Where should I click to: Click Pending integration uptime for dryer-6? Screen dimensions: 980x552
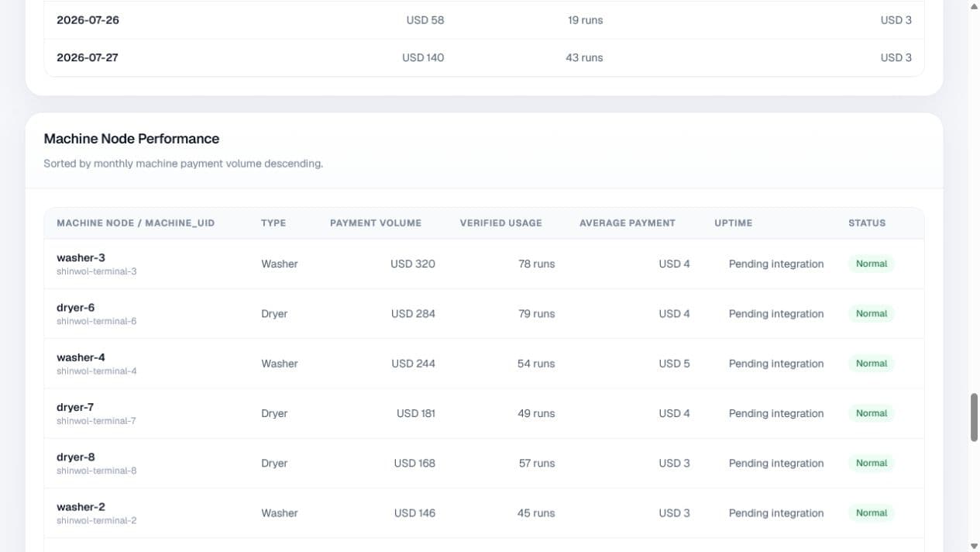[776, 313]
